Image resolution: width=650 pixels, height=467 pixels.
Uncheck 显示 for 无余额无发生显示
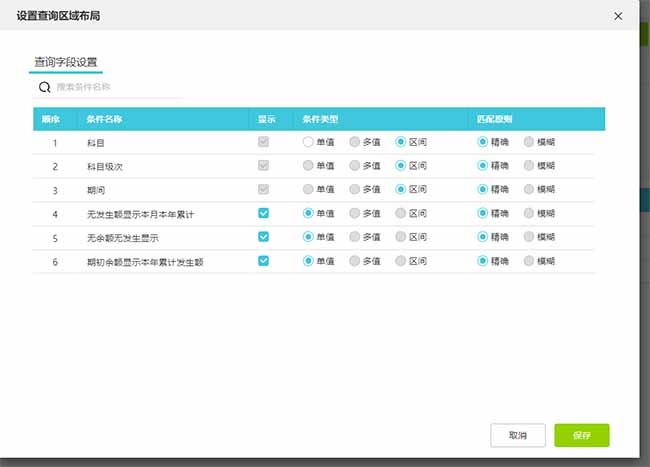point(263,237)
